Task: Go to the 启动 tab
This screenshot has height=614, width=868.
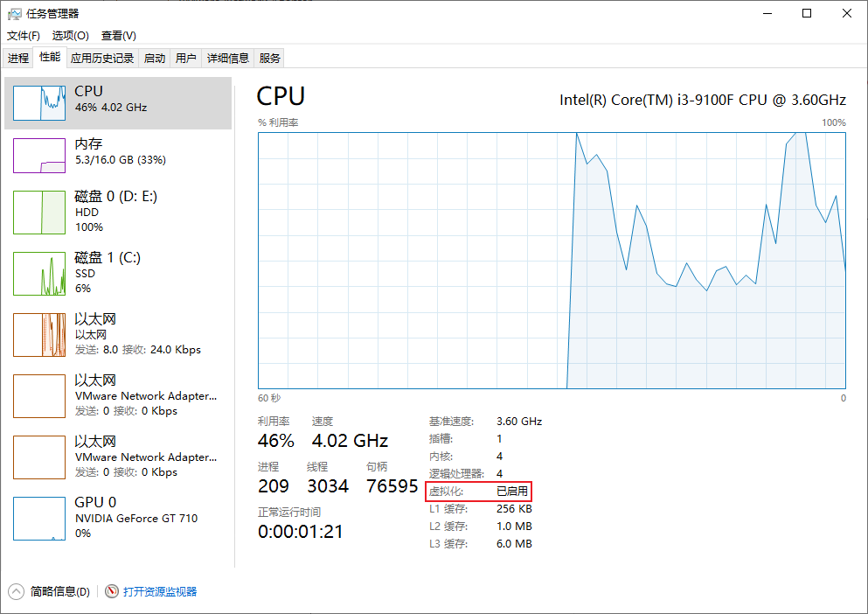Action: (155, 59)
